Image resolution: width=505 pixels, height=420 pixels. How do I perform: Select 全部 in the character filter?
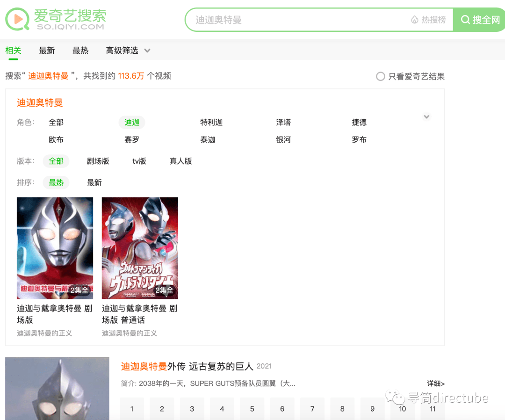tap(56, 123)
